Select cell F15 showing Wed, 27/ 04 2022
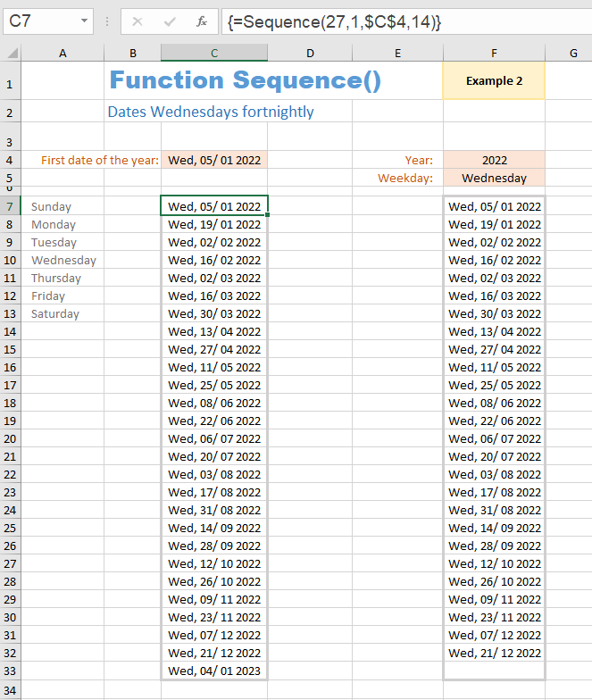The image size is (592, 700). tap(494, 349)
